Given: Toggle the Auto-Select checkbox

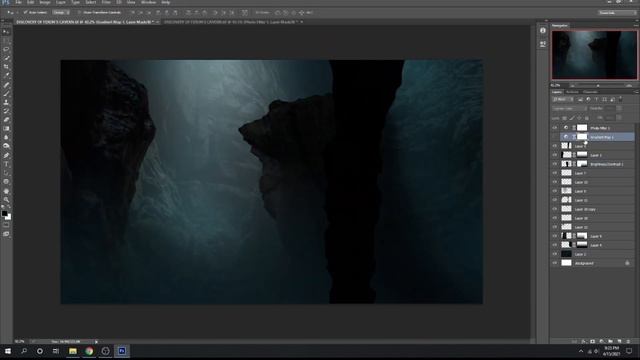Looking at the screenshot, I should pos(25,13).
